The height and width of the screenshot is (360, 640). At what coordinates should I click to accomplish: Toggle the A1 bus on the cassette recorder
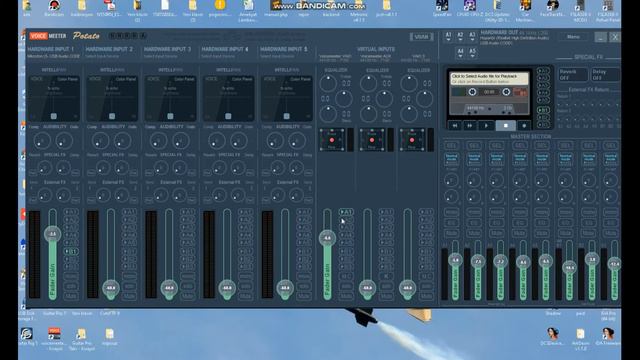coord(543,71)
